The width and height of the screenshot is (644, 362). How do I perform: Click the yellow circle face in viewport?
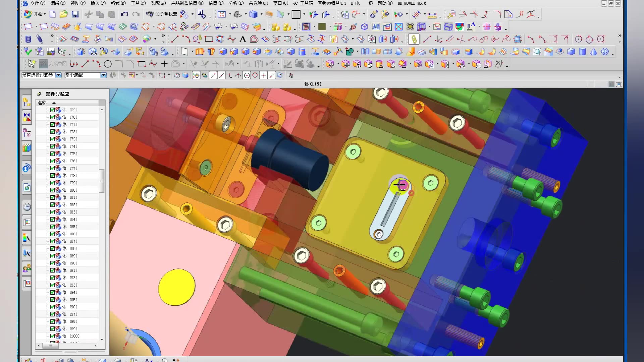click(176, 287)
